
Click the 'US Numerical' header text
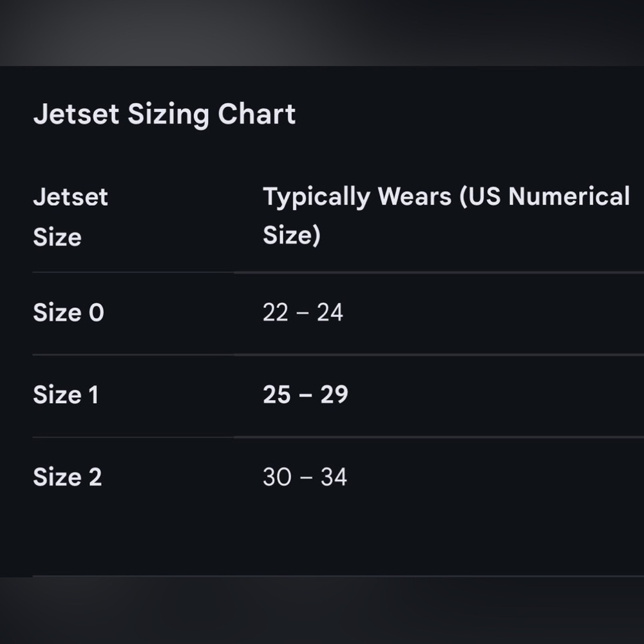pyautogui.click(x=545, y=196)
